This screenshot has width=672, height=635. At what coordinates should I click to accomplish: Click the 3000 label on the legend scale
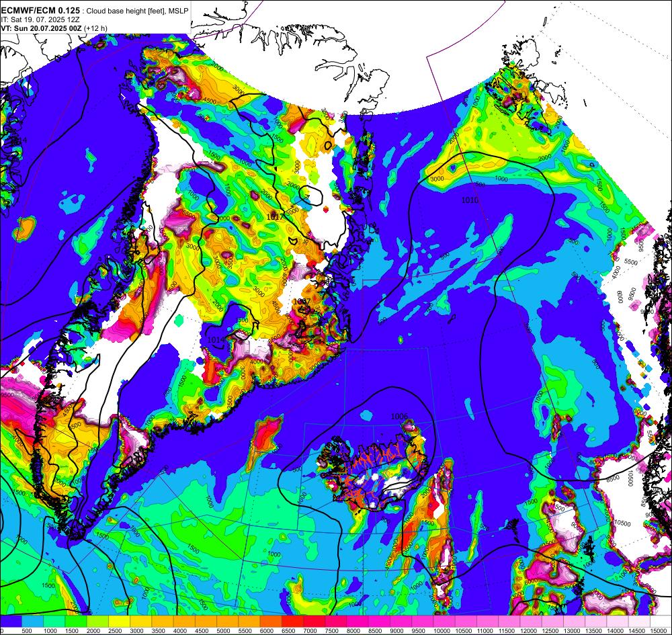coord(137,631)
